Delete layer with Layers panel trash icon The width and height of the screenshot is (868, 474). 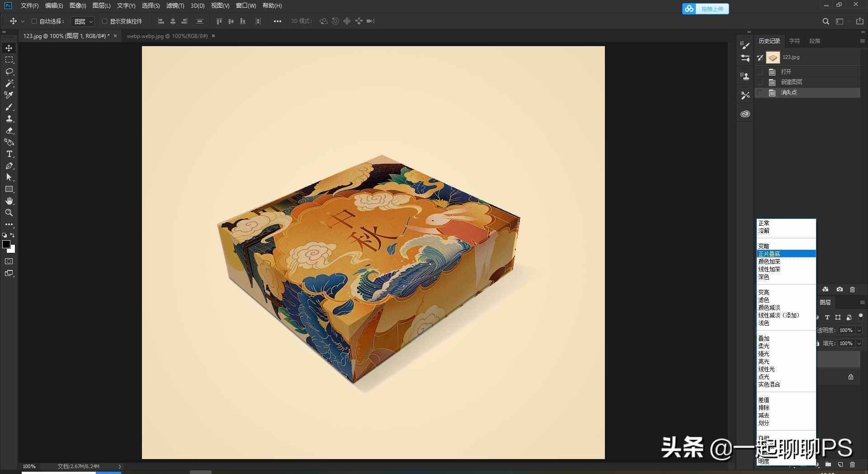[853, 465]
